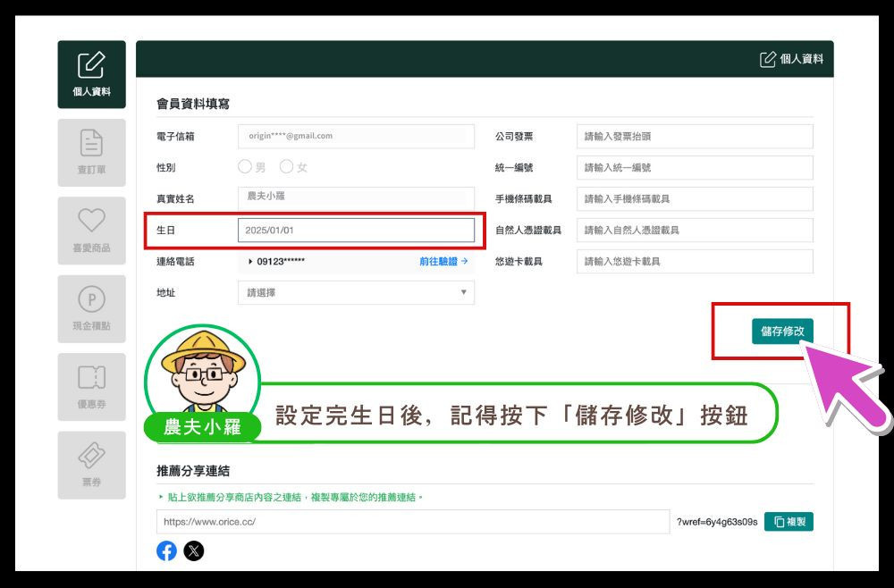The width and height of the screenshot is (894, 588).
Task: Click the 儲存修改 save button
Action: tap(782, 332)
